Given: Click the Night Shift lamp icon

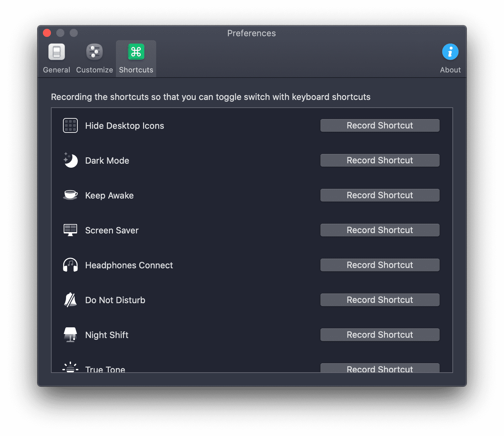Looking at the screenshot, I should coord(70,334).
